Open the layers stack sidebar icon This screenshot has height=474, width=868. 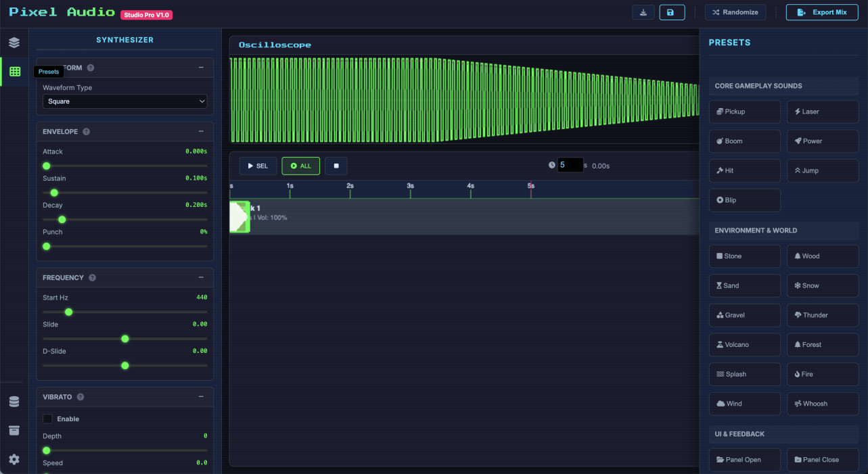coord(14,43)
